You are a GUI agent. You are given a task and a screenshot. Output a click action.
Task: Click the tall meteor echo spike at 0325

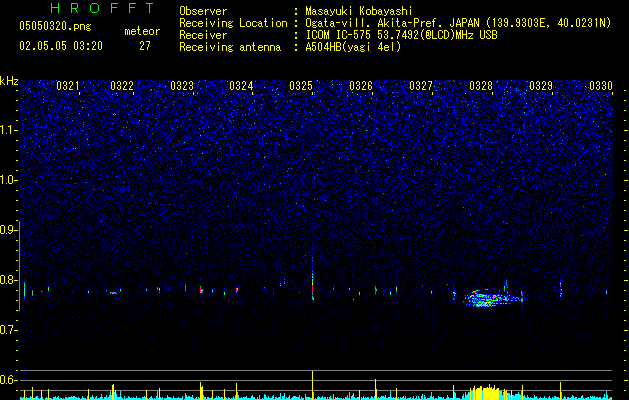pyautogui.click(x=312, y=279)
